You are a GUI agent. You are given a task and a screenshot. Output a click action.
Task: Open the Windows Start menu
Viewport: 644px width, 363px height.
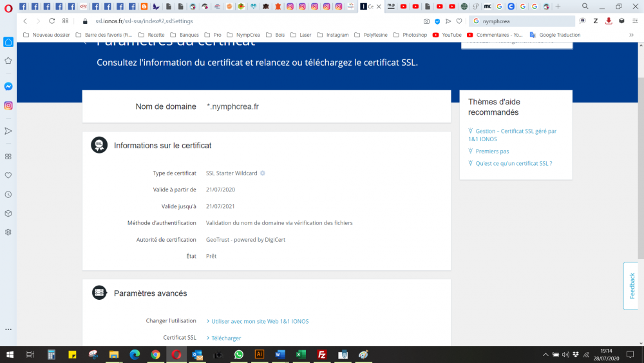[x=10, y=355]
